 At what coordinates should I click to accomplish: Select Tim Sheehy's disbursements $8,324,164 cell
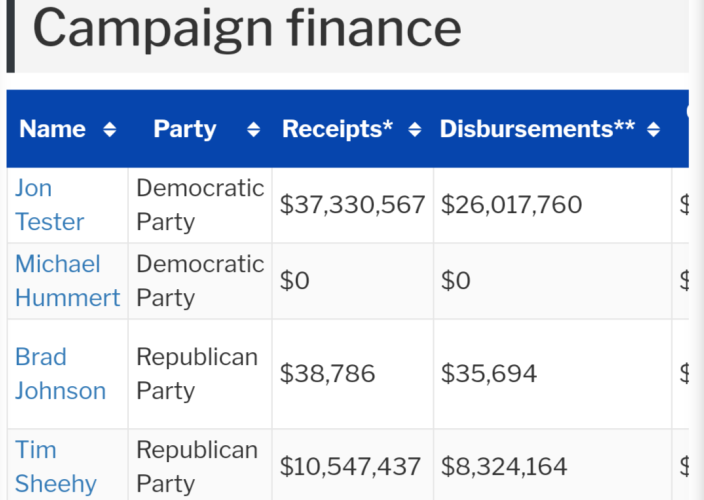tap(552, 465)
